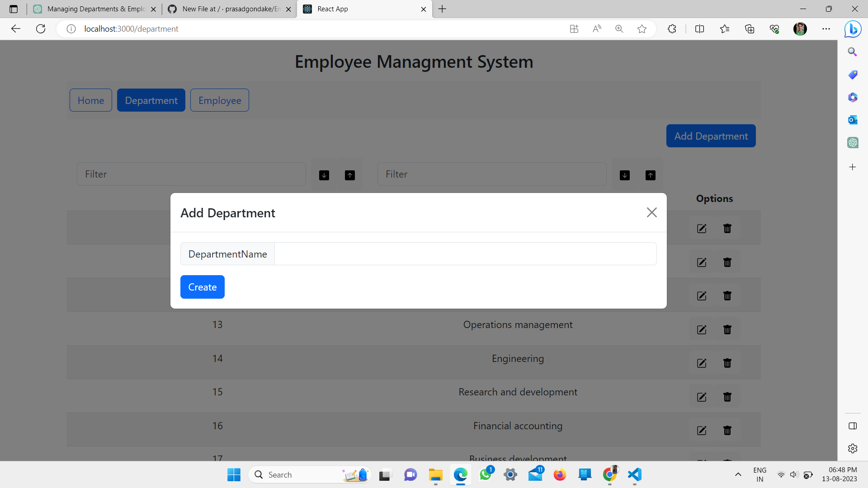868x488 pixels.
Task: Click the descending sort arrow beside the first filter
Action: tap(324, 175)
